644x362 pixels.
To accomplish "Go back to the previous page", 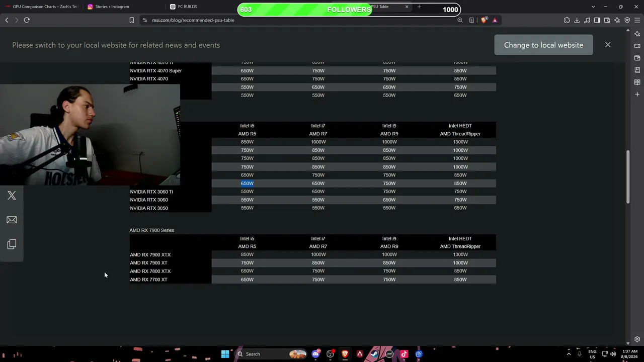I will [x=7, y=20].
